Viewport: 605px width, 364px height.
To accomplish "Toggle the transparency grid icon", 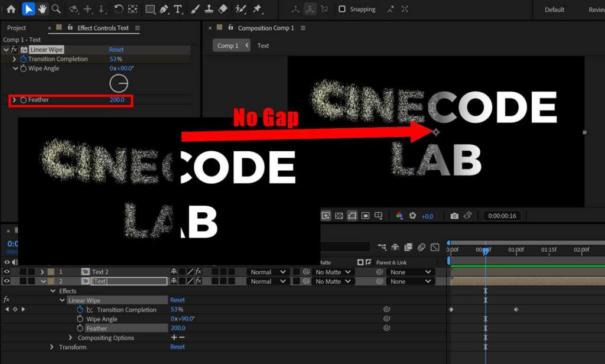I will coord(339,216).
